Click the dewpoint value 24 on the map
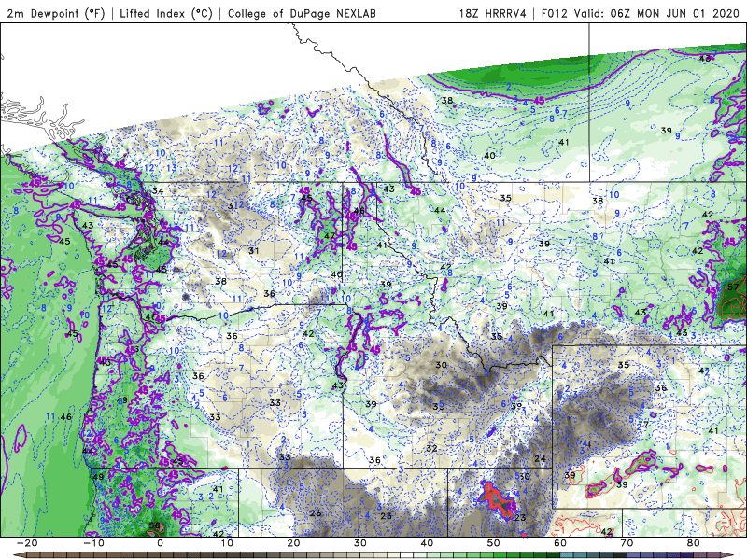 coord(541,458)
